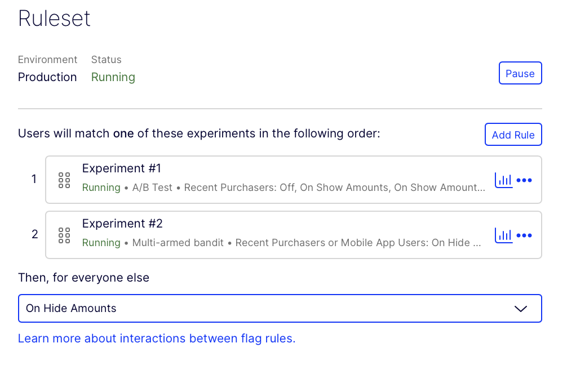Select the Experiment #1 title

coord(122,168)
